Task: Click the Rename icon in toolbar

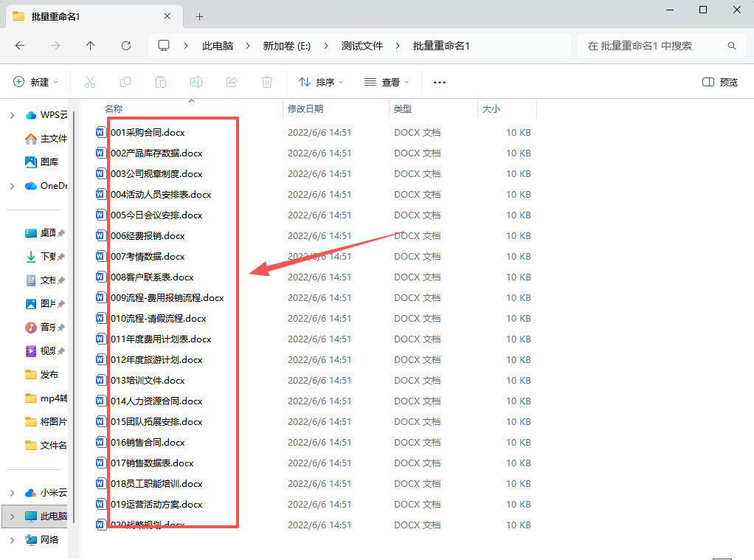Action: (196, 83)
